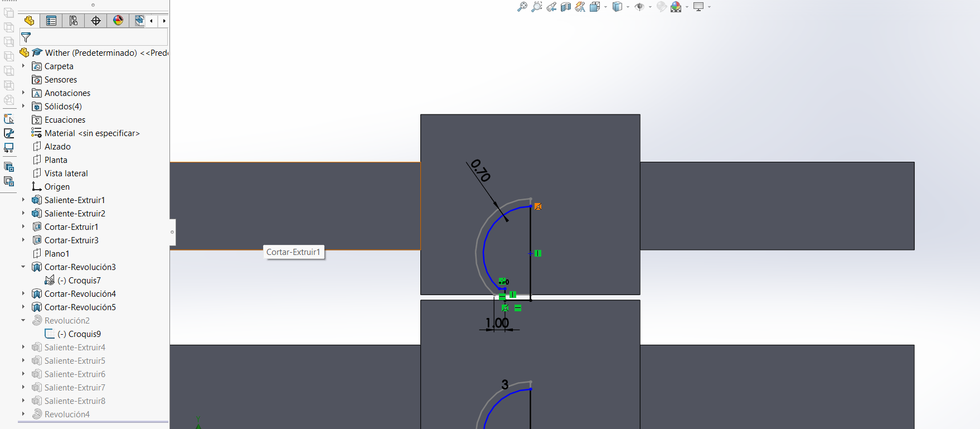Switch to the FeatureManager design tree tab
980x429 pixels.
click(x=29, y=21)
